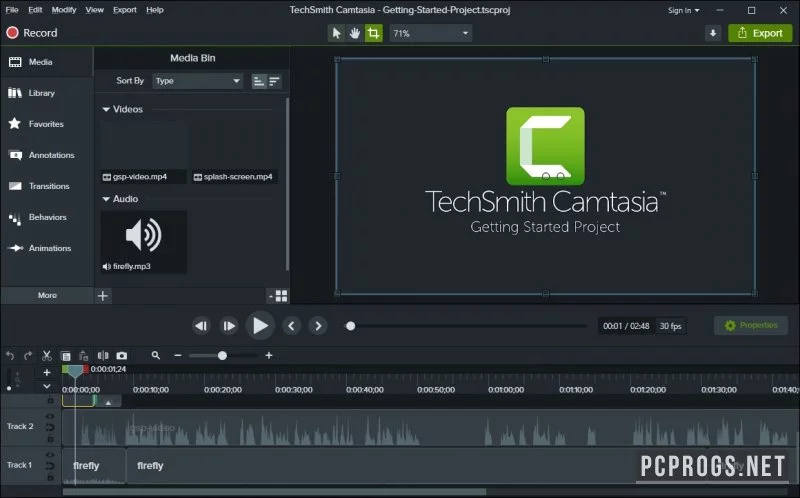Jump to next clip with right chevron
Image resolution: width=800 pixels, height=498 pixels.
tap(318, 326)
